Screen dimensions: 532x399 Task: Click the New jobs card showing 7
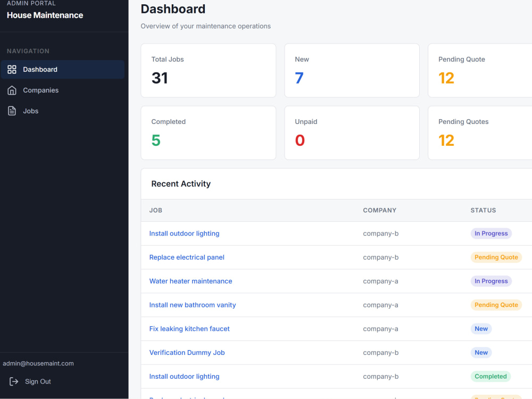pos(352,70)
